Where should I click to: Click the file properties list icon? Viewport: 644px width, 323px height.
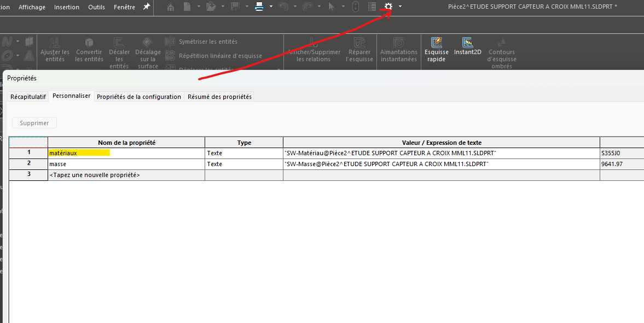[x=372, y=7]
